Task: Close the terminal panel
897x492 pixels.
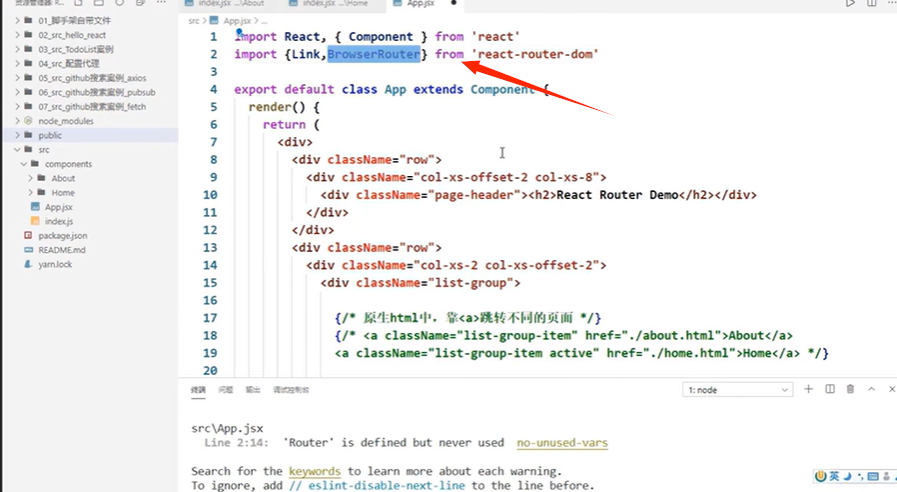Action: point(891,389)
